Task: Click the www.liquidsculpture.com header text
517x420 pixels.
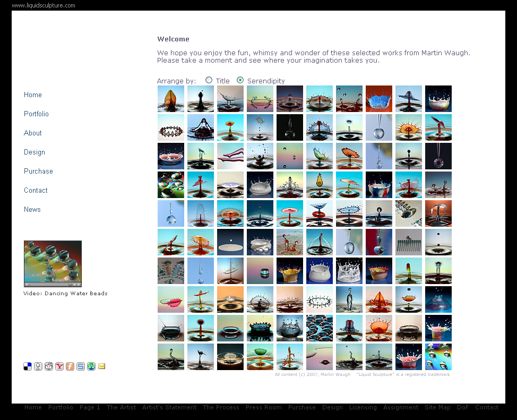Action: 44,5
